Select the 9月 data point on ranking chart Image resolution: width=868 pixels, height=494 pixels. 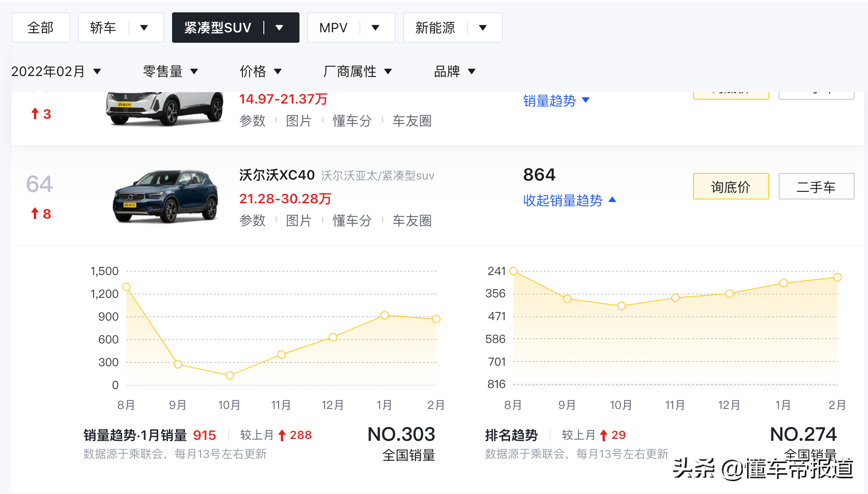pos(567,298)
